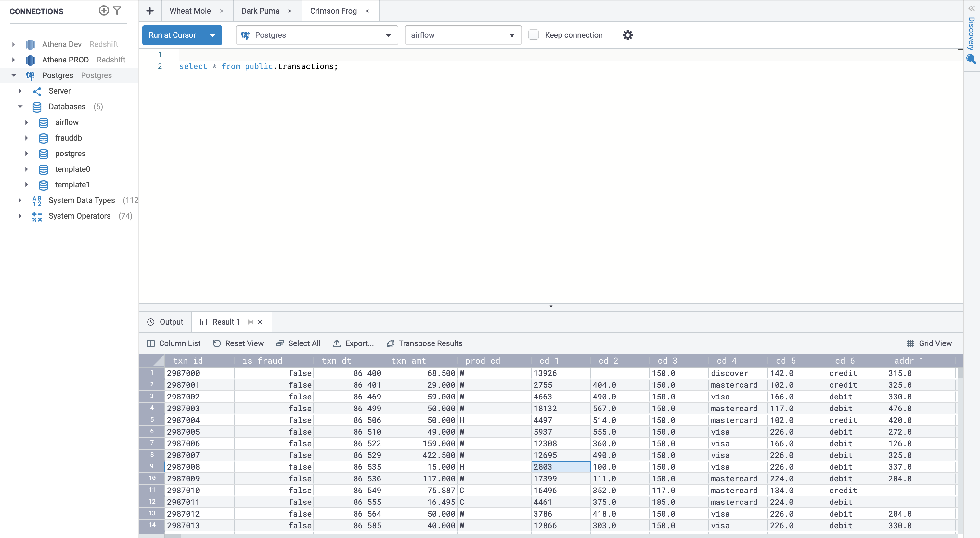Open a new query tab with plus
Viewport: 980px width, 538px height.
coord(150,11)
